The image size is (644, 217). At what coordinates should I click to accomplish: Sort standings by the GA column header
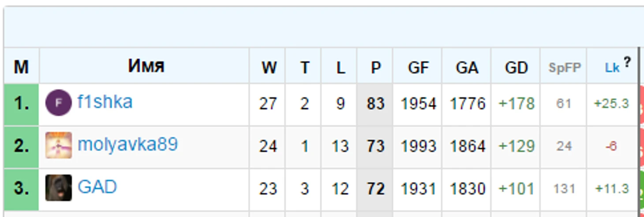pos(467,68)
